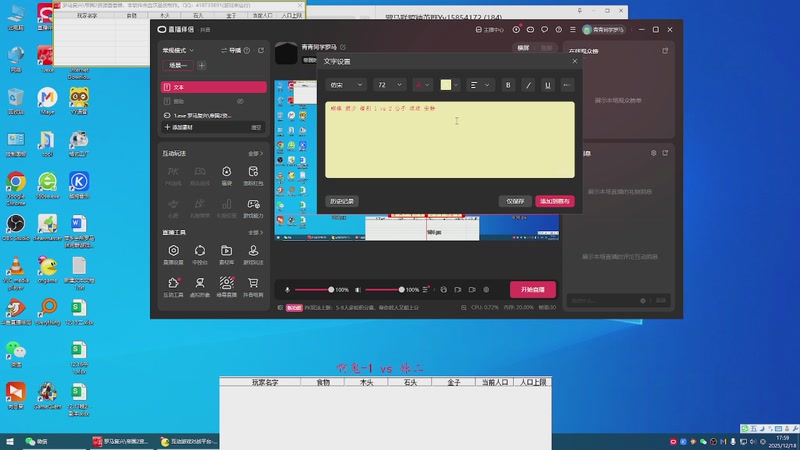Viewport: 800px width, 450px height.
Task: Expand 全部 next to 互动玩法
Action: (x=255, y=154)
